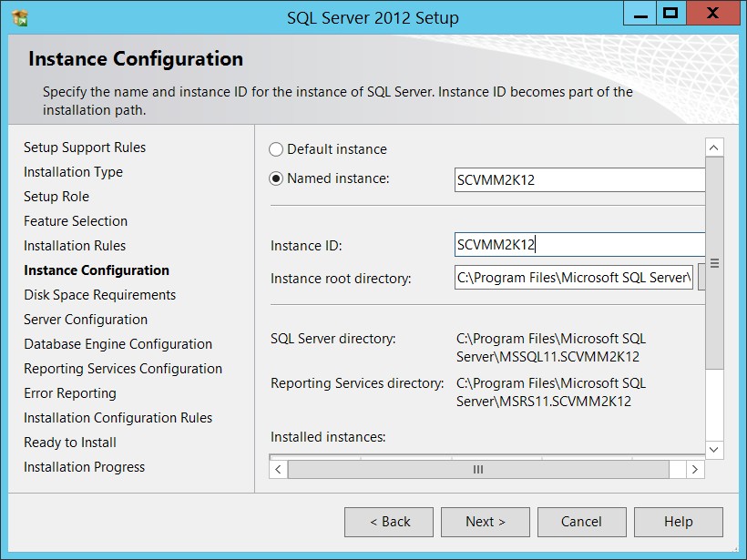The width and height of the screenshot is (747, 560).
Task: Click the Database Engine Configuration step
Action: pos(118,344)
